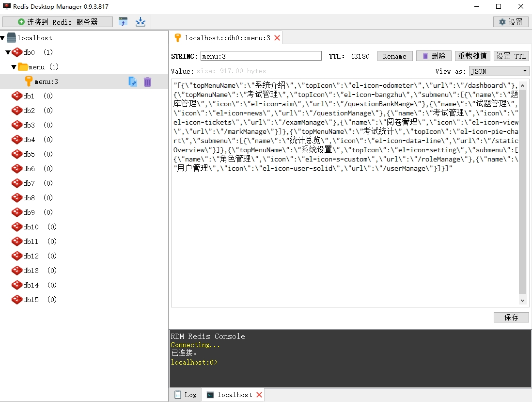Click the Connect to Redis server button
Screen dimensions: 532x402
[x=58, y=22]
